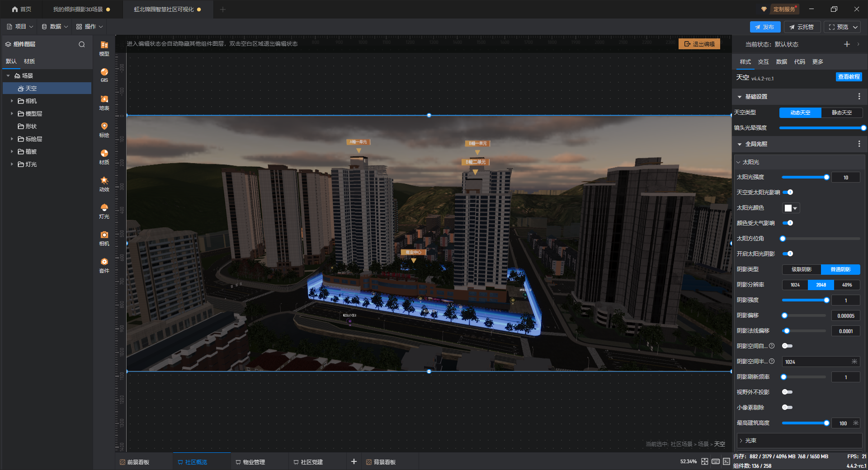This screenshot has width=868, height=470.
Task: Open the 标绘 marker icon
Action: [x=104, y=130]
